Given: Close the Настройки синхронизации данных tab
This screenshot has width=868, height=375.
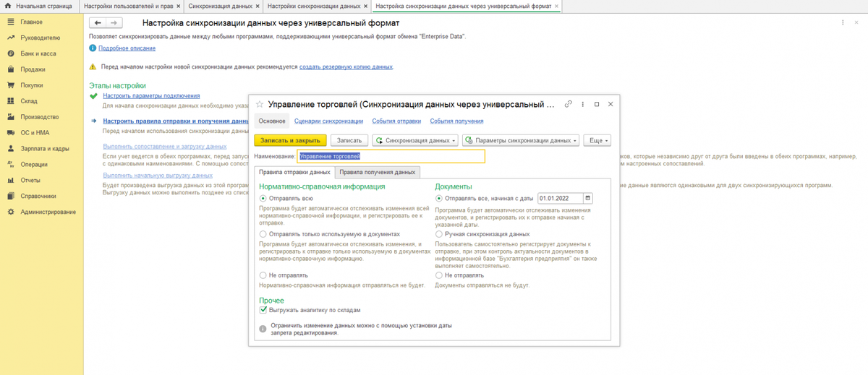Looking at the screenshot, I should (367, 6).
